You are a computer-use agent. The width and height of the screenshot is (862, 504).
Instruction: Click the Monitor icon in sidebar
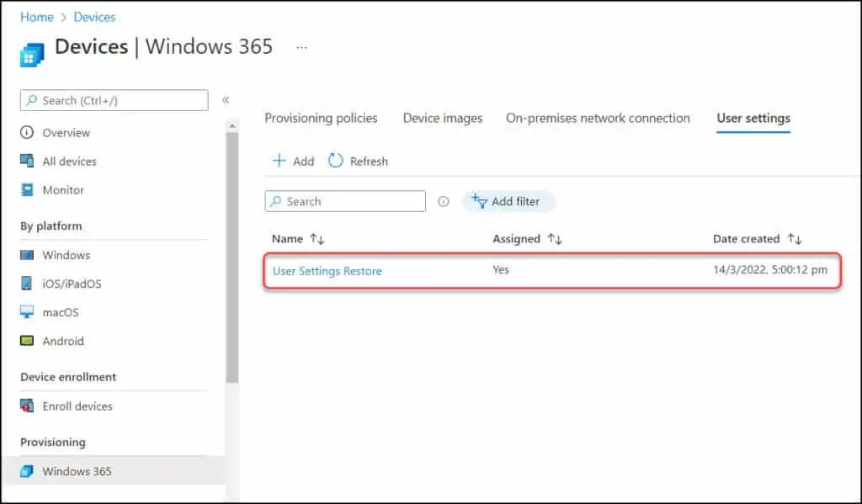(x=27, y=189)
